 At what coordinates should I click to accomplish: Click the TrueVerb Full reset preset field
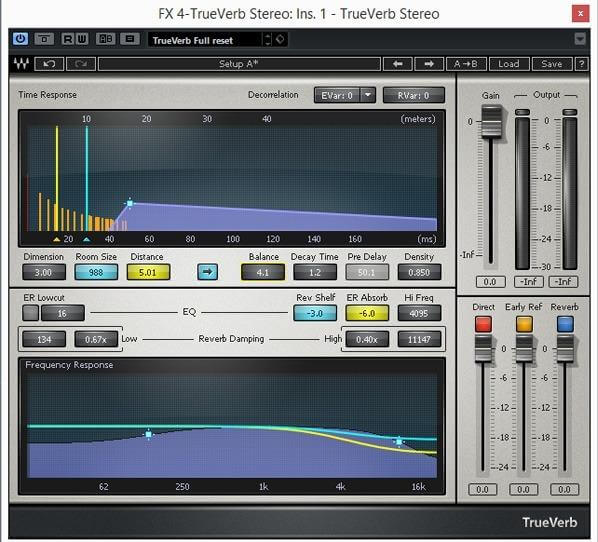click(205, 40)
